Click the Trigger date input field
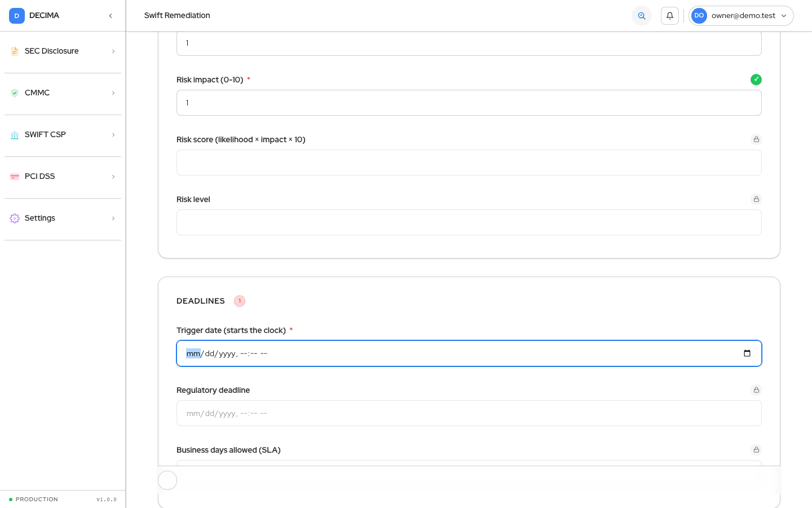Viewport: 812px width, 508px height. (469, 353)
